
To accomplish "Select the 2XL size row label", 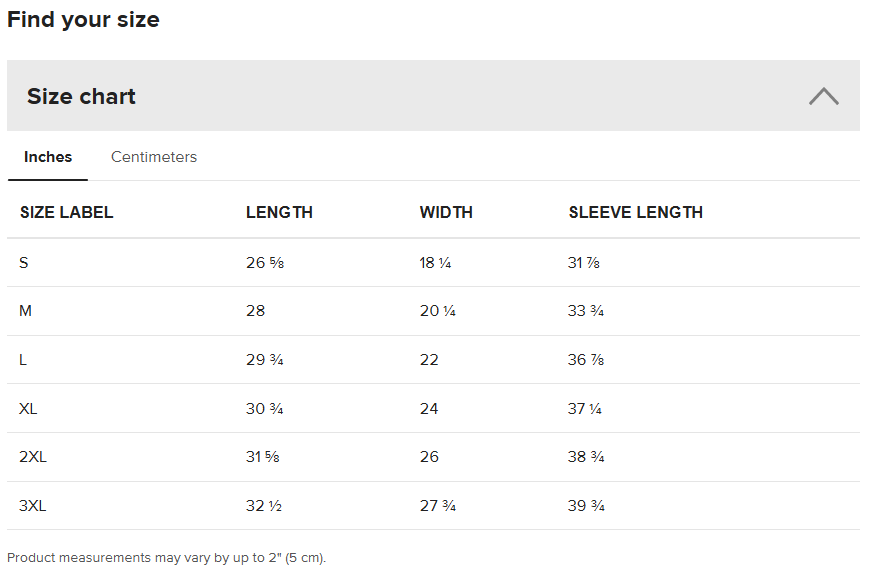I will (33, 457).
